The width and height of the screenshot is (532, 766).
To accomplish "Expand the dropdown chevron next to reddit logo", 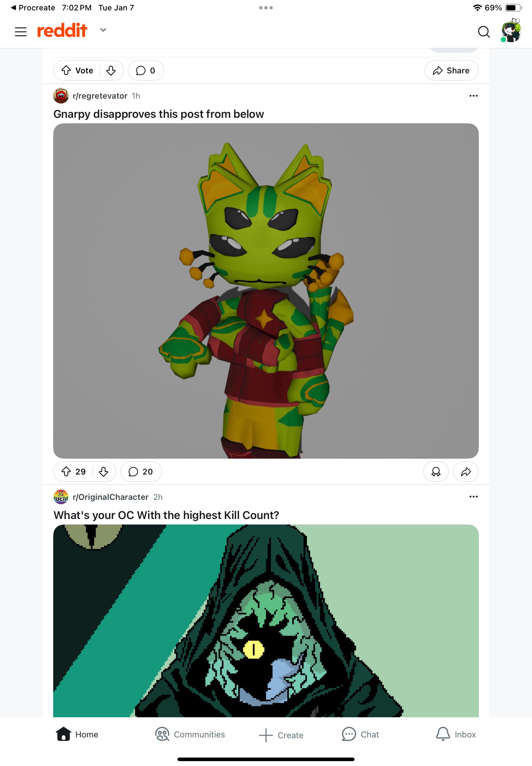I will (103, 30).
